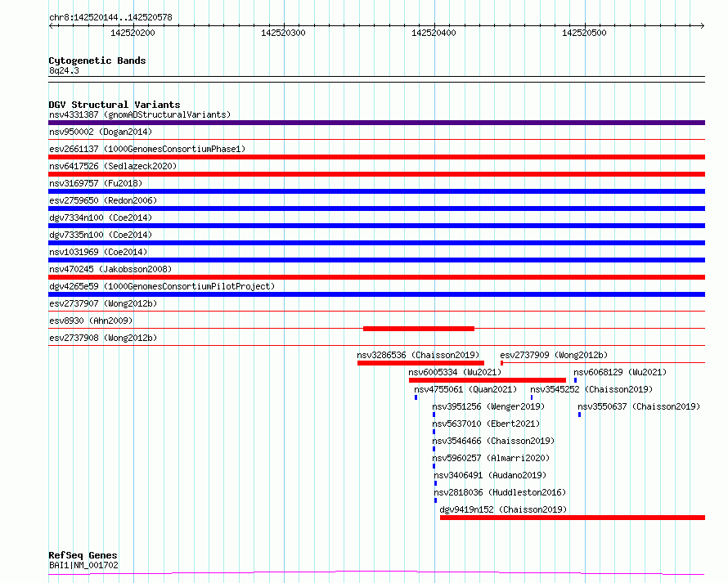Open the esv2661137 1000GenomesConsortiumPhase1 variant

click(x=146, y=149)
